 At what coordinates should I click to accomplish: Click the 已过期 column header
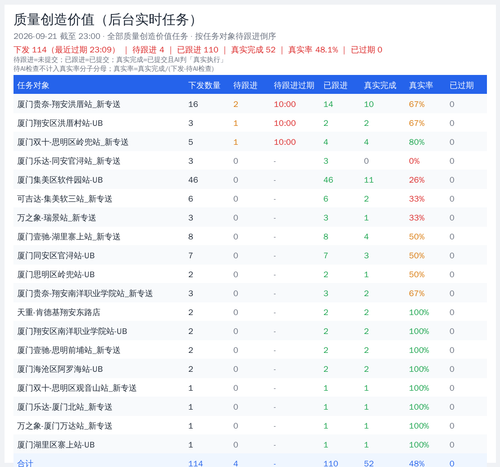coord(461,85)
